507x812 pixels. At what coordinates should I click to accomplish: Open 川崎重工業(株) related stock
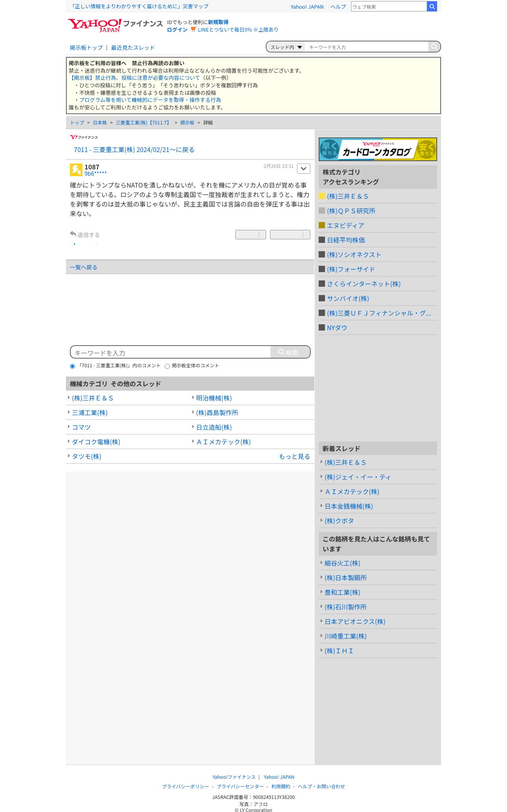coord(346,636)
